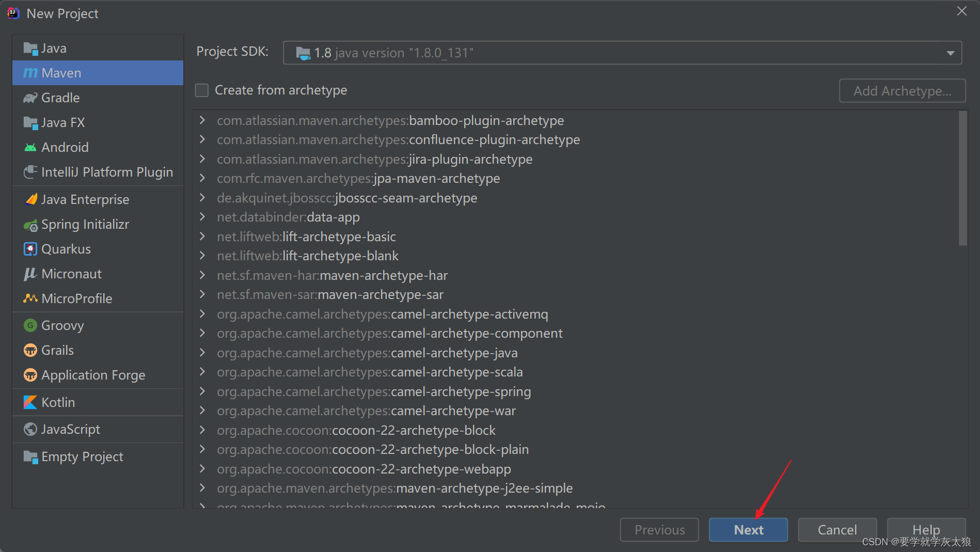Select camel-archetype-component row

pos(576,333)
